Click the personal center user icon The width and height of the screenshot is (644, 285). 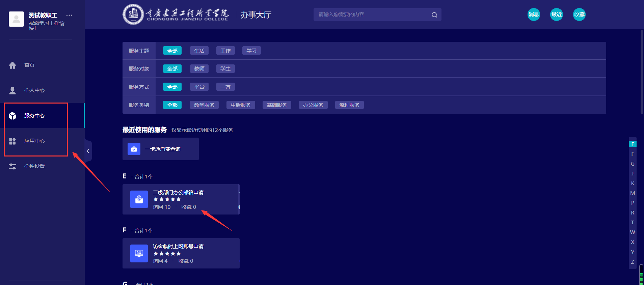pyautogui.click(x=12, y=90)
